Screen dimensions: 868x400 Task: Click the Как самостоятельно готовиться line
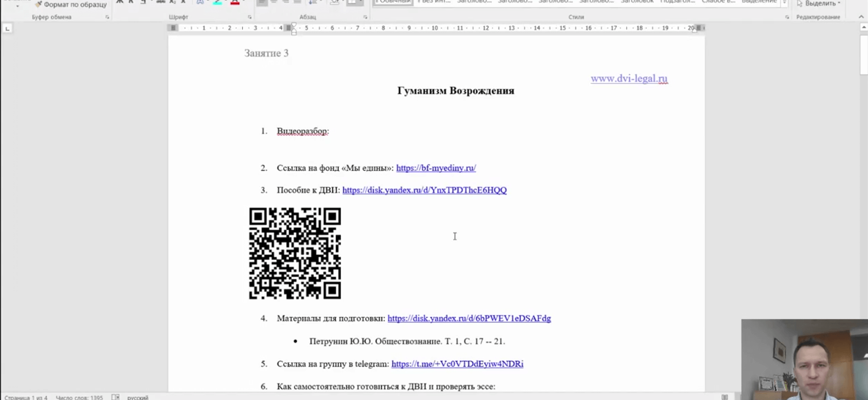[x=386, y=386]
